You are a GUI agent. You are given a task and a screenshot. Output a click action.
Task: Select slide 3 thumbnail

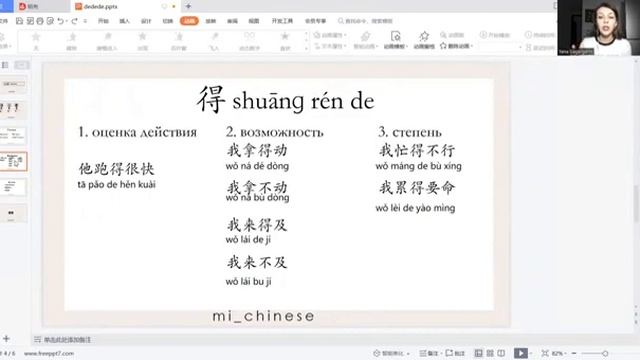click(x=13, y=136)
